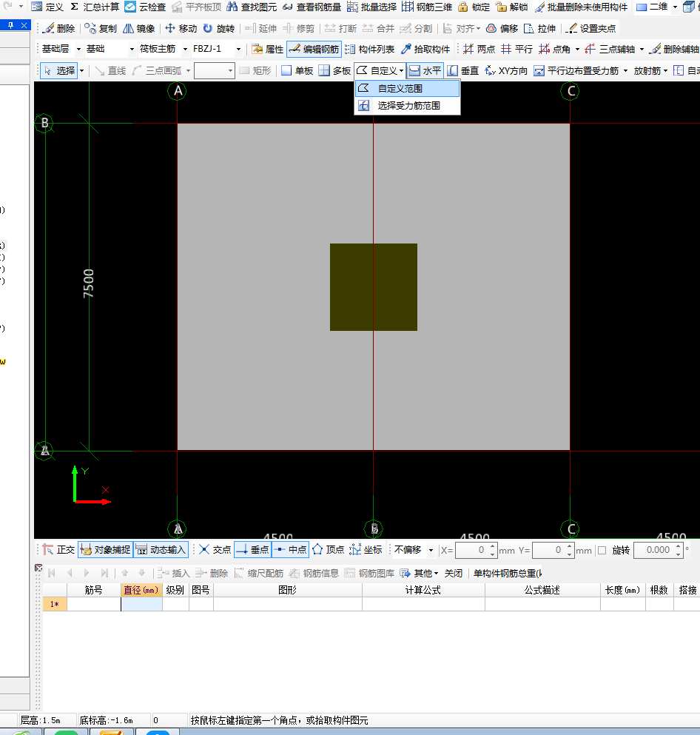Image resolution: width=700 pixels, height=735 pixels.
Task: Open 钢筋三维 rebar 3D view
Action: pos(427,7)
